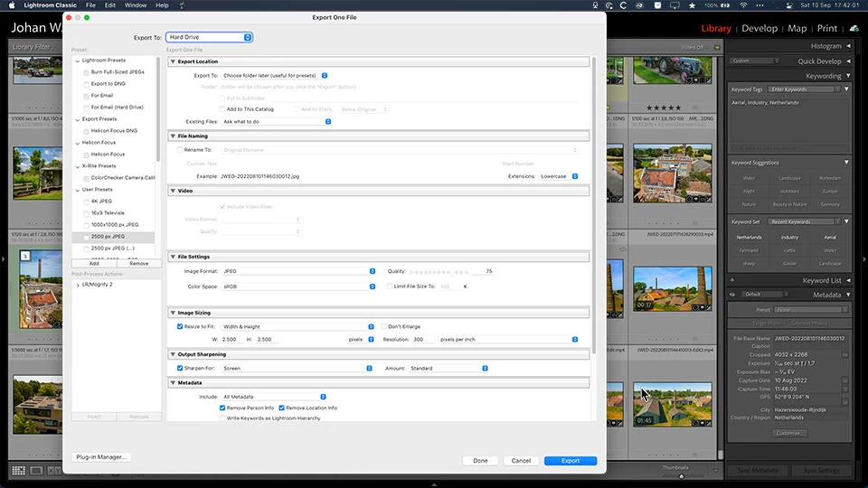868x488 pixels.
Task: Open the Sharpen For Screen dropdown
Action: (297, 368)
